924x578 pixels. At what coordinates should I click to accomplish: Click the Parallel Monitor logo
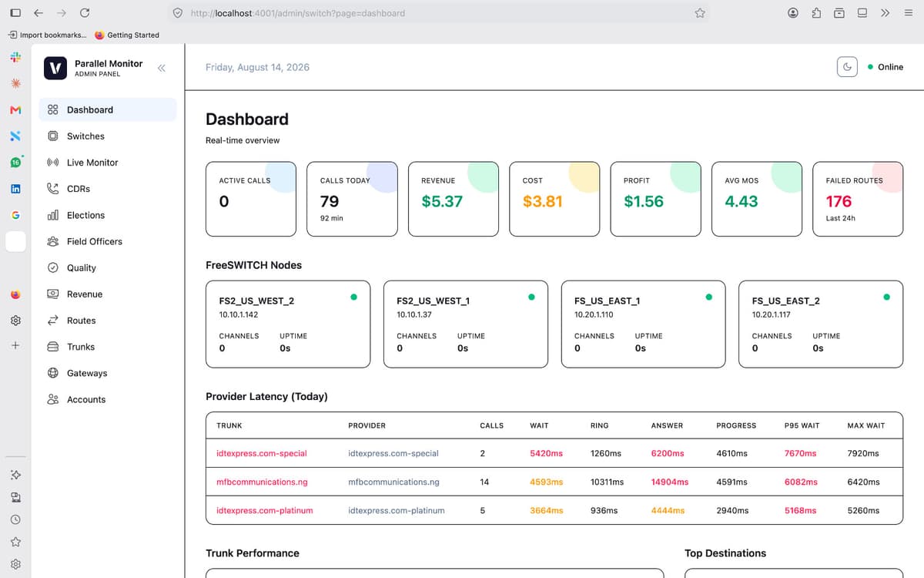click(55, 68)
